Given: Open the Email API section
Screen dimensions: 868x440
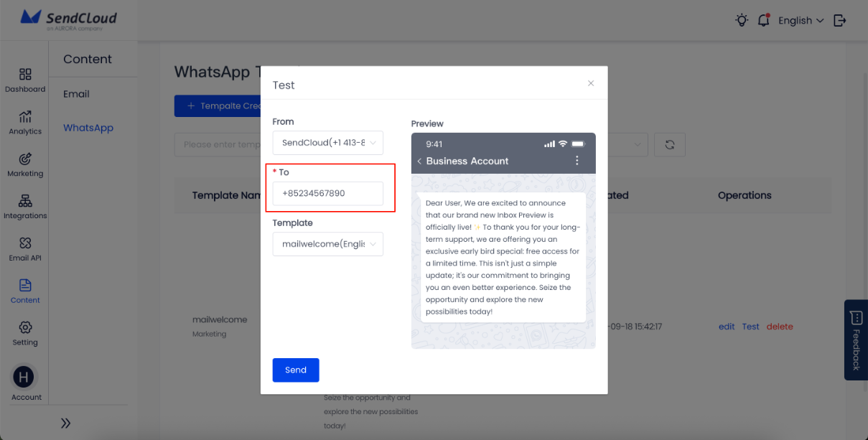Looking at the screenshot, I should [x=25, y=247].
